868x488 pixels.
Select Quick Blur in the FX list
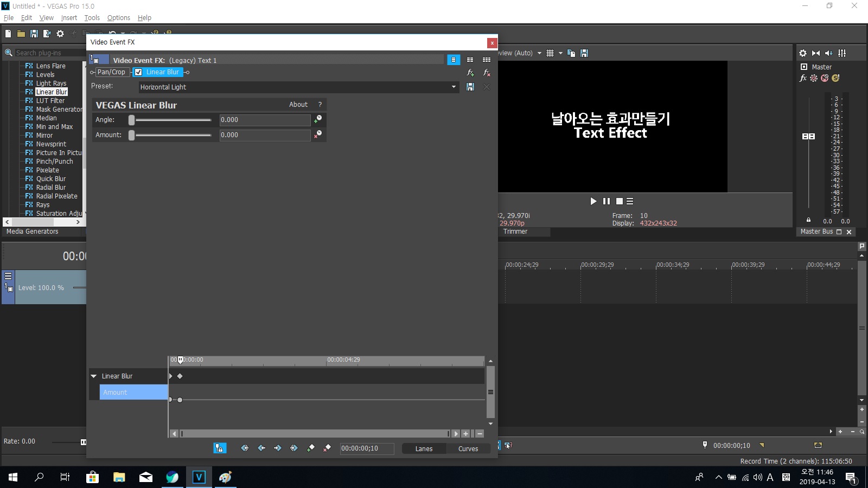point(50,179)
